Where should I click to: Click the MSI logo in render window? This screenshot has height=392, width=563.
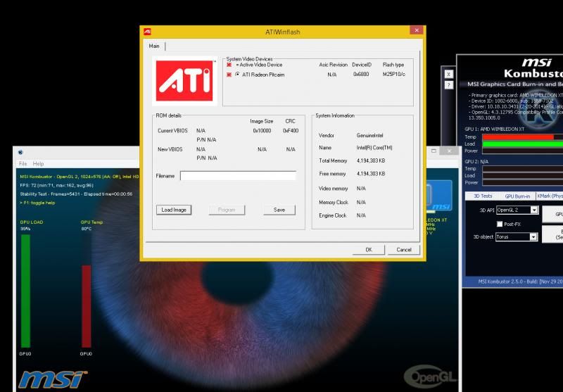point(52,380)
